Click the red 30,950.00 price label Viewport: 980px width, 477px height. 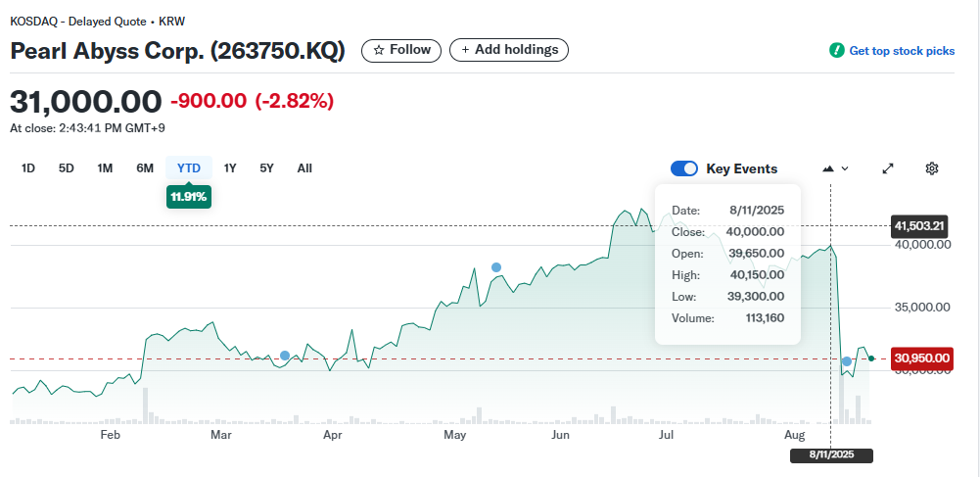[x=921, y=358]
